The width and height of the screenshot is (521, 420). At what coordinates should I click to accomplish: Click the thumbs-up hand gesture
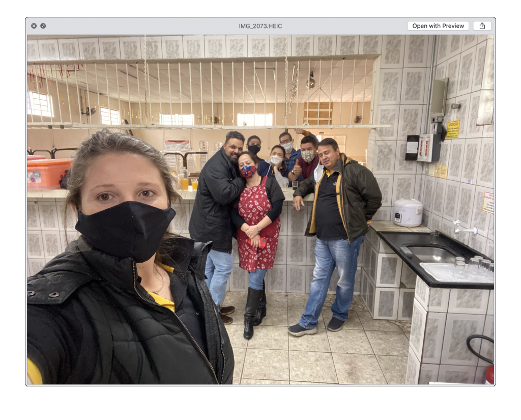[297, 166]
